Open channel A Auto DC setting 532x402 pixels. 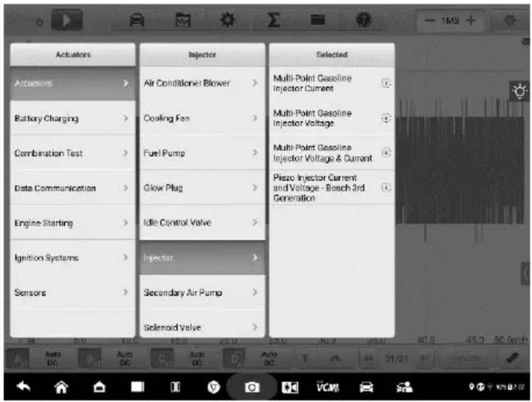point(52,359)
